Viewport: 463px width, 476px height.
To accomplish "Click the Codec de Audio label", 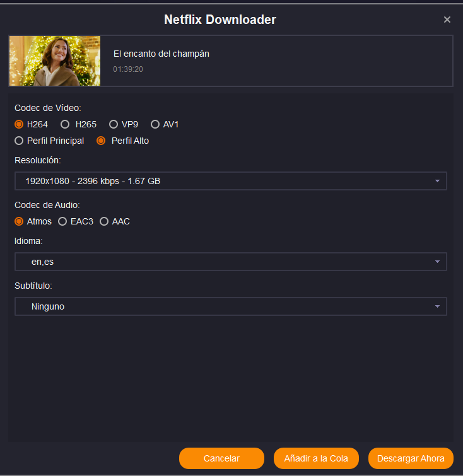I will point(47,205).
